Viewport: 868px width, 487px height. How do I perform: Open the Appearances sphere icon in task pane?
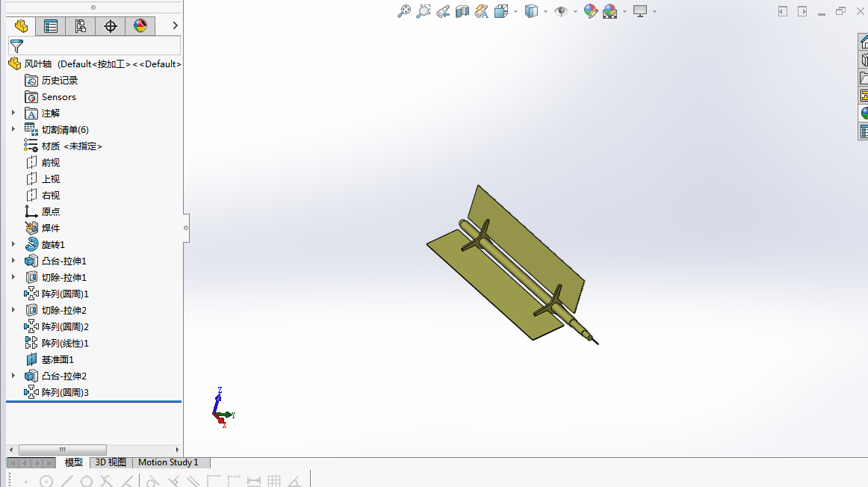click(x=864, y=114)
